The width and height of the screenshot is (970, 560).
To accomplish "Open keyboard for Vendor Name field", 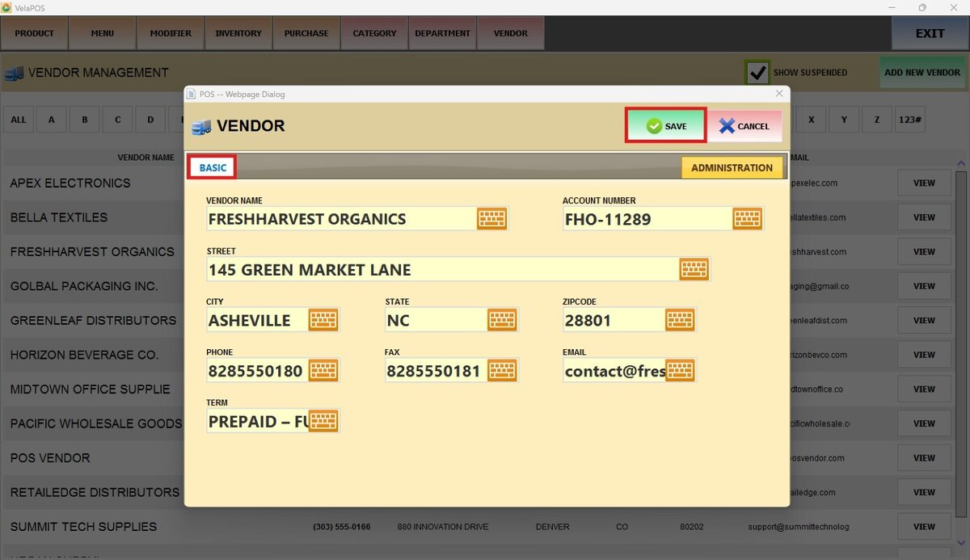I will [491, 219].
